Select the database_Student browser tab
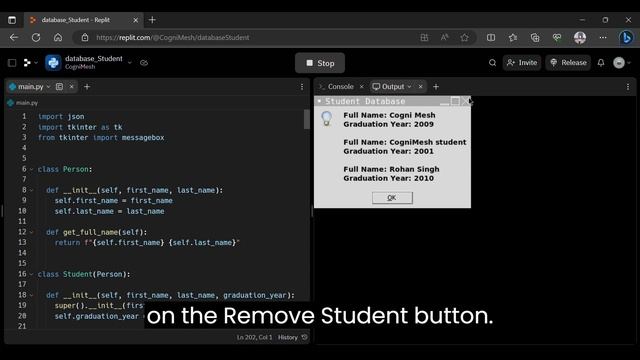Screen dimensions: 640x360 [76, 20]
